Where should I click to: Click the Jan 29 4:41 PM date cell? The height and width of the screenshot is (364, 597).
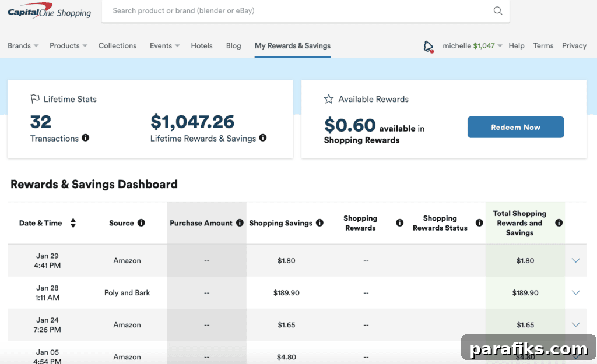(x=47, y=260)
